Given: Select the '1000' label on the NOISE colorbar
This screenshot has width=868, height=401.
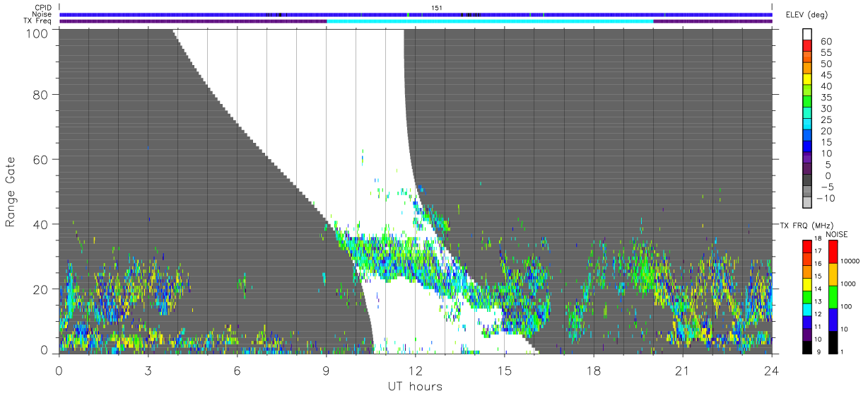Looking at the screenshot, I should (x=849, y=284).
